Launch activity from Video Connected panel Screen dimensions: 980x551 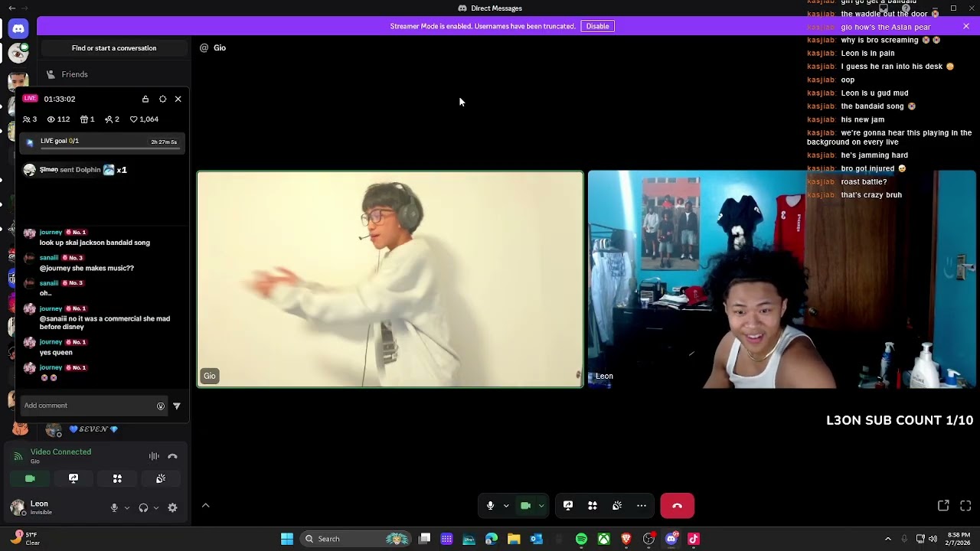click(117, 478)
